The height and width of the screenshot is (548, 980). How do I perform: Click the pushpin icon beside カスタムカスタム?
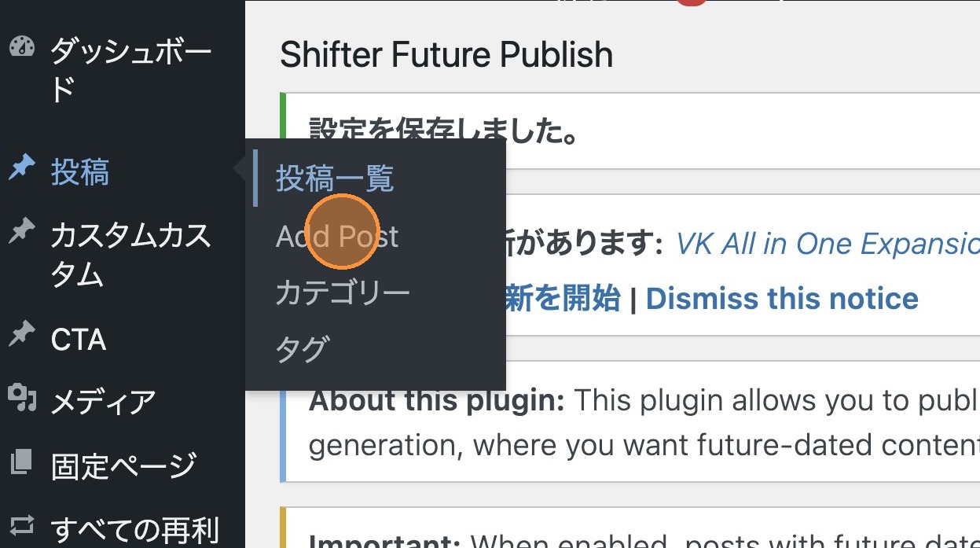22,231
